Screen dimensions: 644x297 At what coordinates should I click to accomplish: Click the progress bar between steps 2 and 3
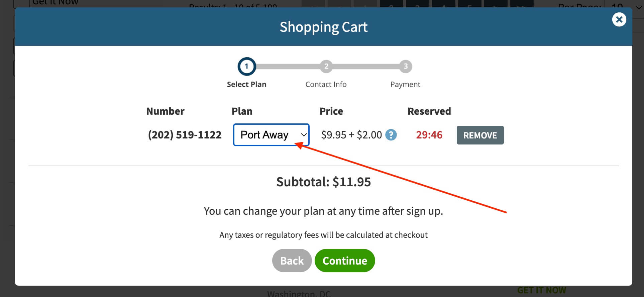[366, 66]
